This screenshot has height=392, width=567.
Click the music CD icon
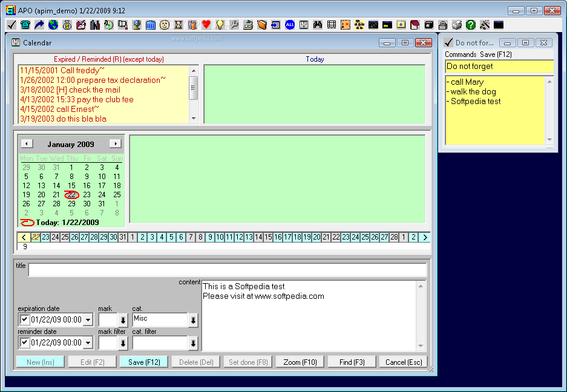tap(109, 25)
